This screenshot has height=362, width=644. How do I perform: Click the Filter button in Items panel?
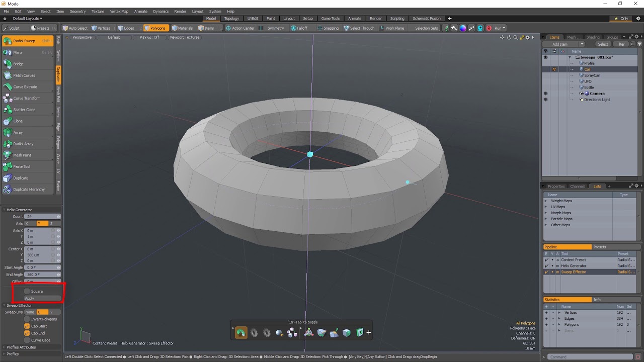click(x=620, y=44)
